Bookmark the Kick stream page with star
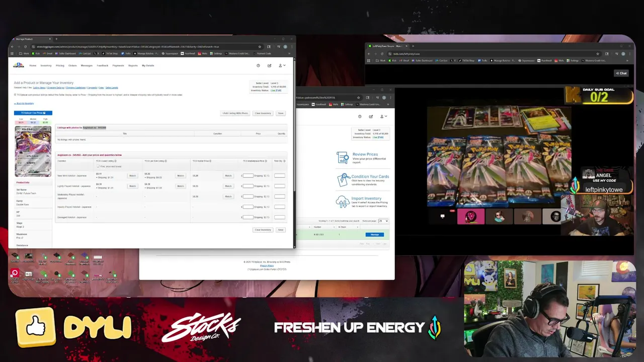Screen dimensions: 644x362 click(598, 54)
